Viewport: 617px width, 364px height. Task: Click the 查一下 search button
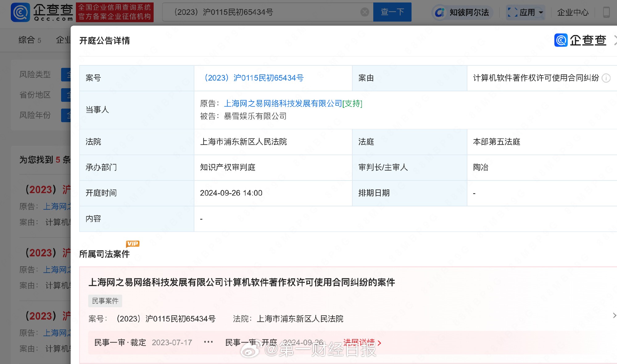392,12
